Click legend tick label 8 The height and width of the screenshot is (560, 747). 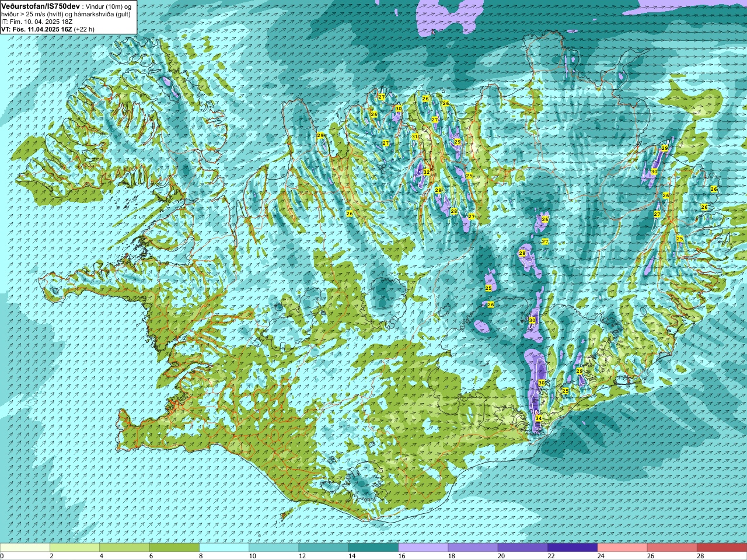point(201,556)
